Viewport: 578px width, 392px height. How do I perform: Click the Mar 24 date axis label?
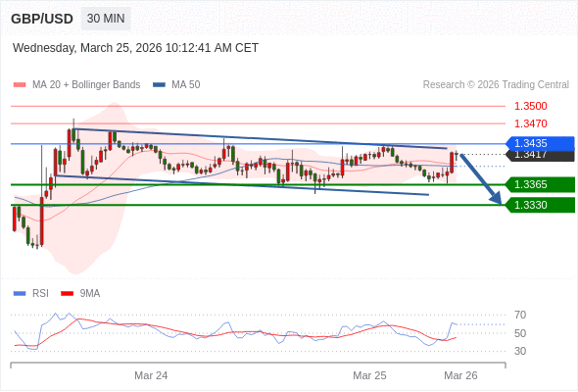(x=151, y=375)
